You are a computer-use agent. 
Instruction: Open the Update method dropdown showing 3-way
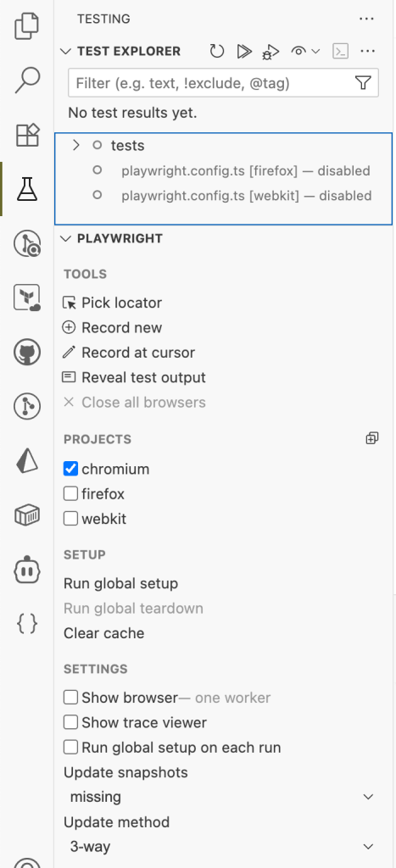221,847
